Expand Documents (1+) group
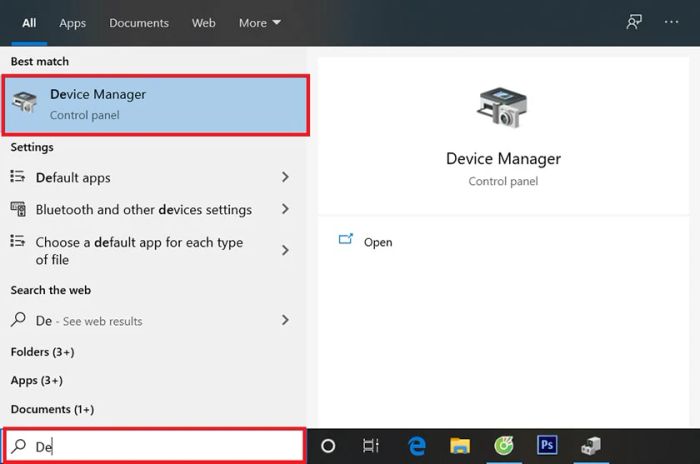The height and width of the screenshot is (464, 700). (52, 409)
